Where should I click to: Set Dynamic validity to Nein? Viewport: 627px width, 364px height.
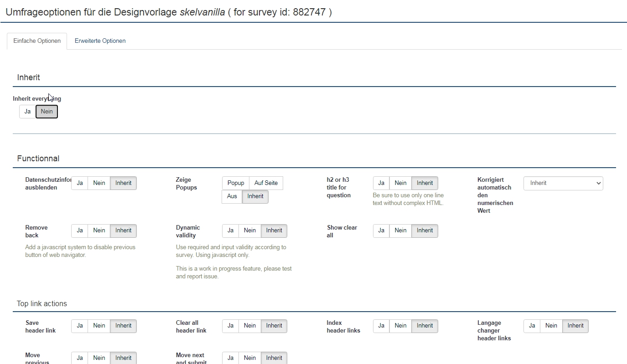click(x=249, y=231)
